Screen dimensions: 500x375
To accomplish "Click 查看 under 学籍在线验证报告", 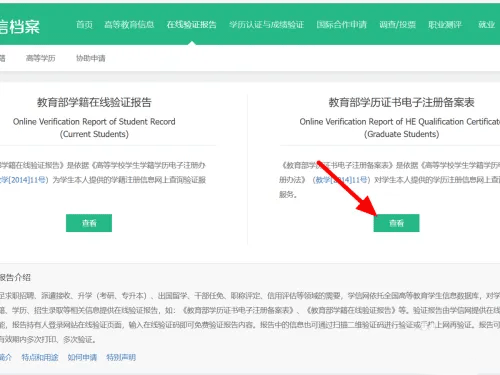I will point(89,223).
